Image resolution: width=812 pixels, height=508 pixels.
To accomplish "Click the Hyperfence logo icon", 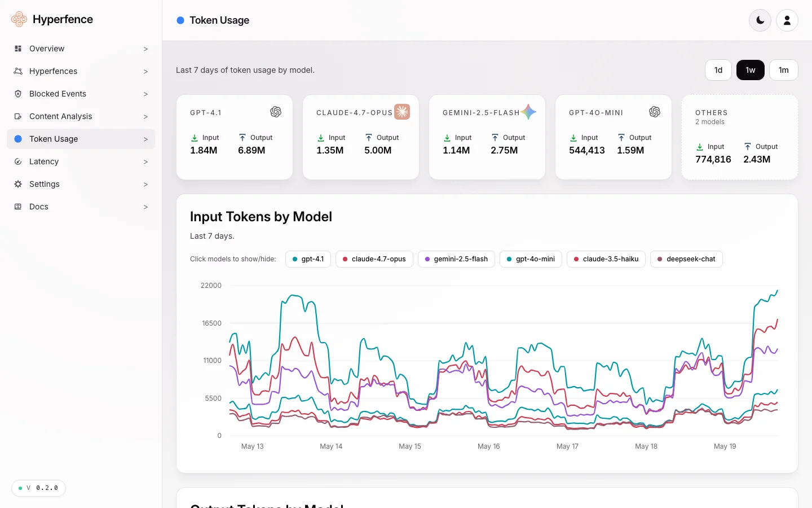I will coord(19,19).
